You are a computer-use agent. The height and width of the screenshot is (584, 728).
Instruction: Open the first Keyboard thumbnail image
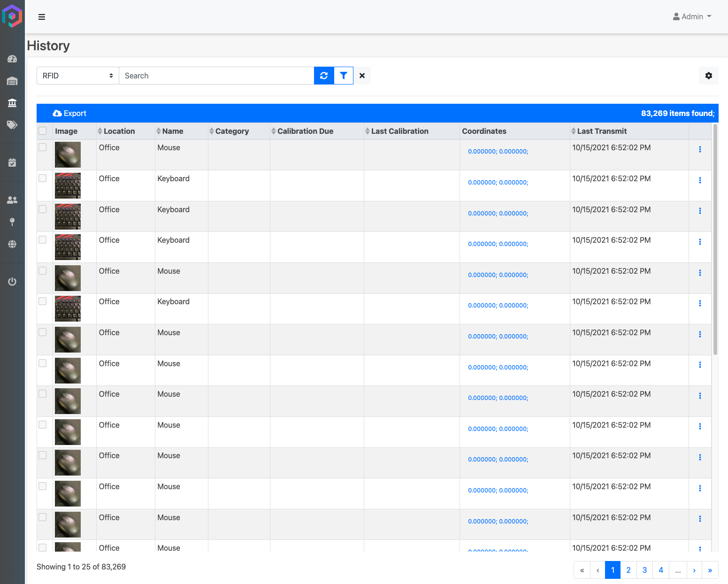point(68,185)
